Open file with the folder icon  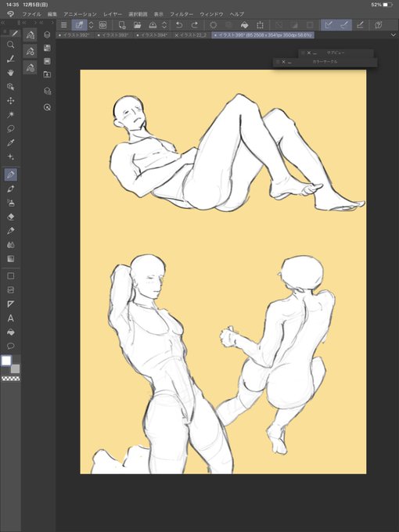tap(137, 25)
